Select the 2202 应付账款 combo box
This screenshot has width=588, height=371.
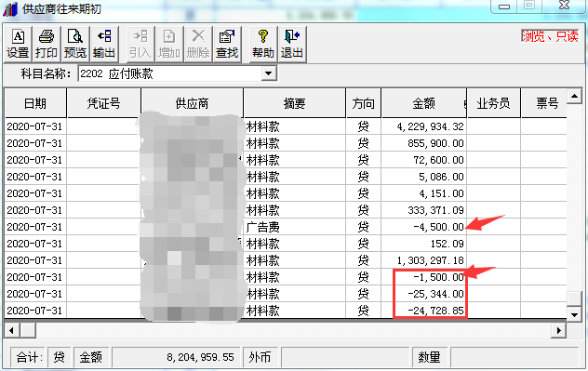[178, 73]
